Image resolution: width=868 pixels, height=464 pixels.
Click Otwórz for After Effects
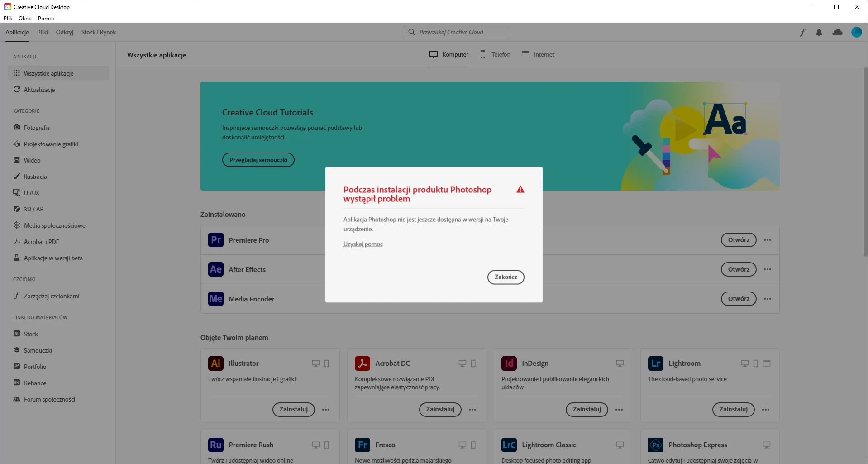pos(739,269)
